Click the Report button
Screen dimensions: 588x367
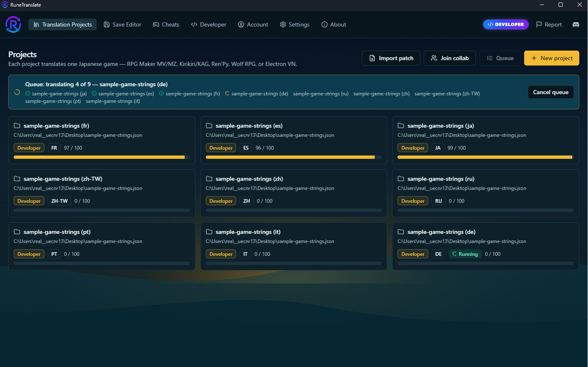[x=549, y=24]
